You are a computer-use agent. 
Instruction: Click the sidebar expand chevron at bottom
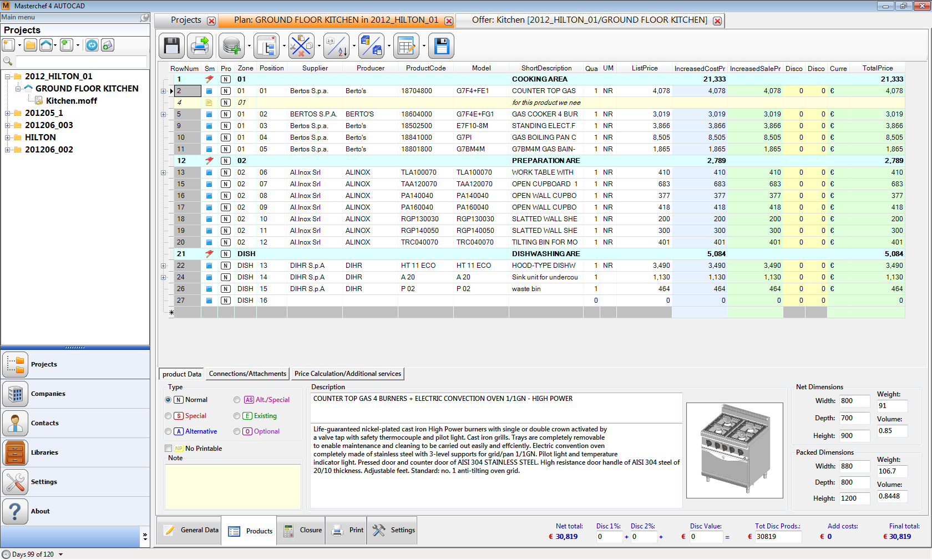click(x=145, y=537)
